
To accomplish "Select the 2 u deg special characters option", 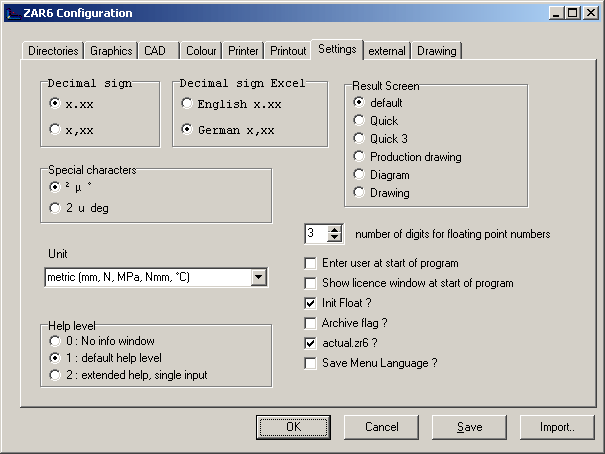I will coord(55,207).
